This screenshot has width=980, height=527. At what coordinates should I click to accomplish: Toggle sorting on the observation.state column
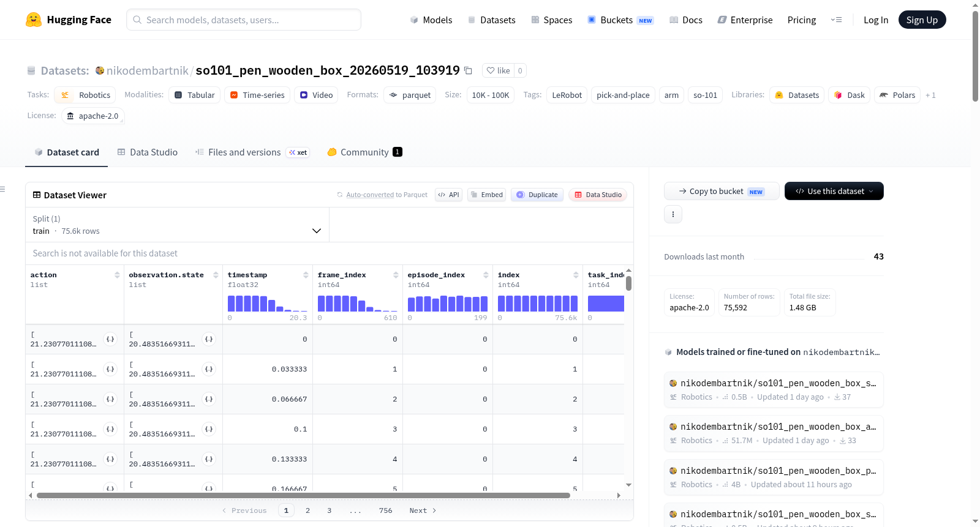216,275
